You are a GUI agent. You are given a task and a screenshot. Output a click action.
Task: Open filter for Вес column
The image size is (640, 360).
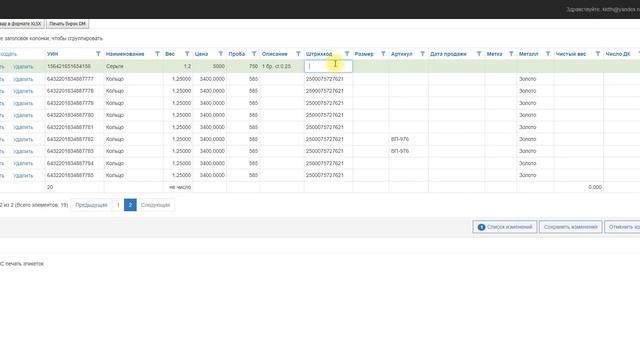(187, 54)
